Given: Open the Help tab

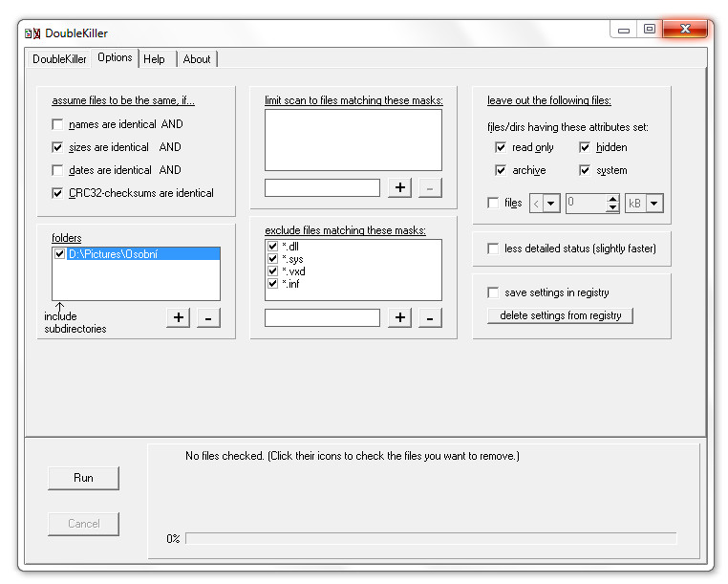Looking at the screenshot, I should (158, 59).
